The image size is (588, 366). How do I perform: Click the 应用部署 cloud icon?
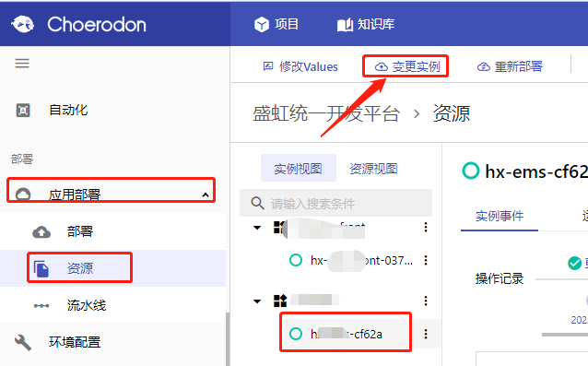23,195
